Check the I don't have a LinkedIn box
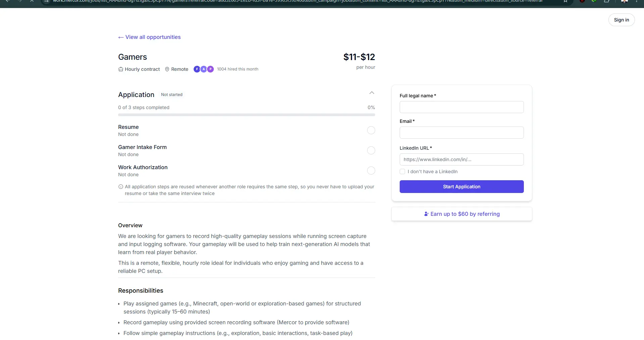644x340 pixels. coord(402,172)
